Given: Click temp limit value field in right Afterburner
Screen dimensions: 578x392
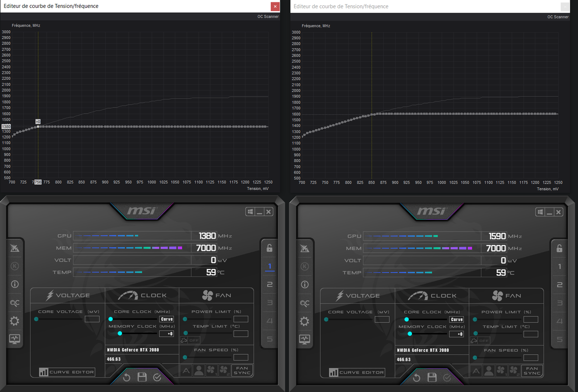Looking at the screenshot, I should (531, 334).
